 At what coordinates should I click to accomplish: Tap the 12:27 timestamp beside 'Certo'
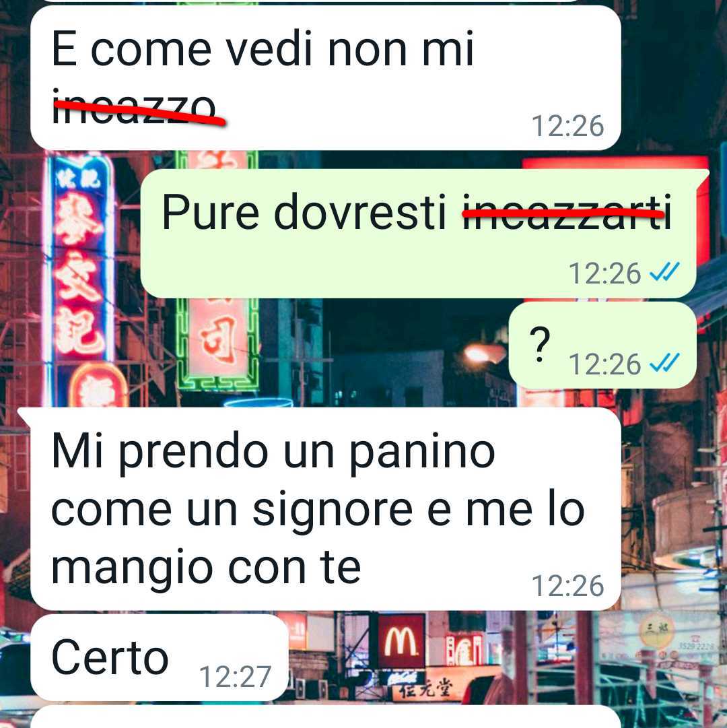(235, 677)
